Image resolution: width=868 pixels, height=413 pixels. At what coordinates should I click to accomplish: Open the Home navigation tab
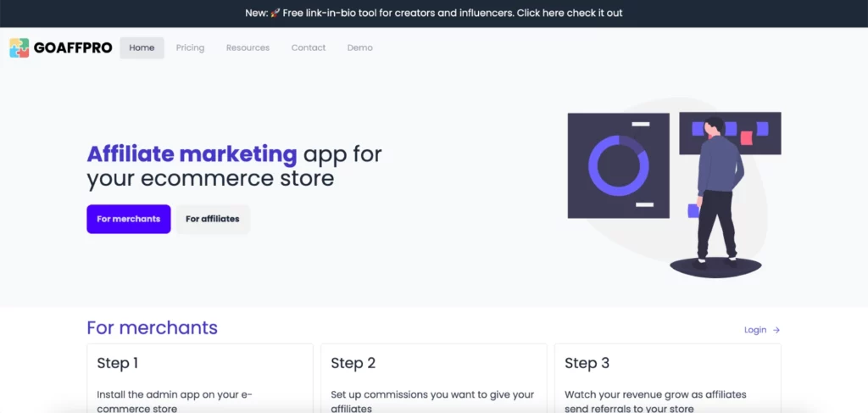pyautogui.click(x=142, y=47)
